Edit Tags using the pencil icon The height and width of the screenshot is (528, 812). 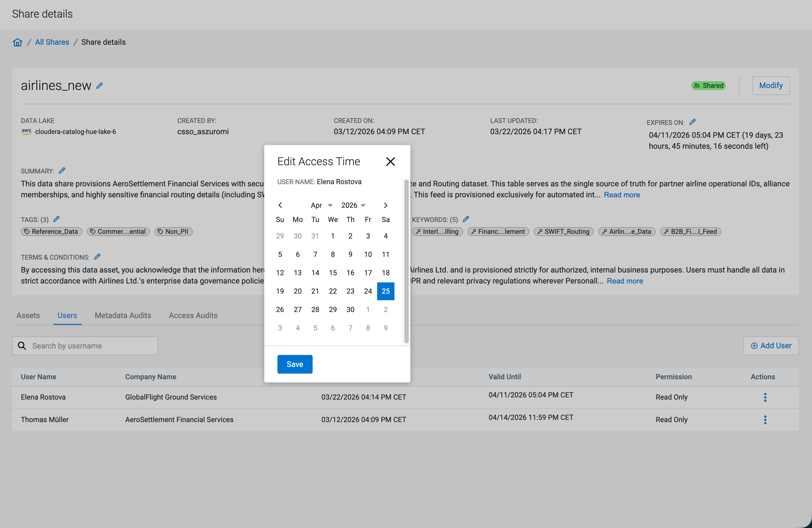(x=57, y=219)
